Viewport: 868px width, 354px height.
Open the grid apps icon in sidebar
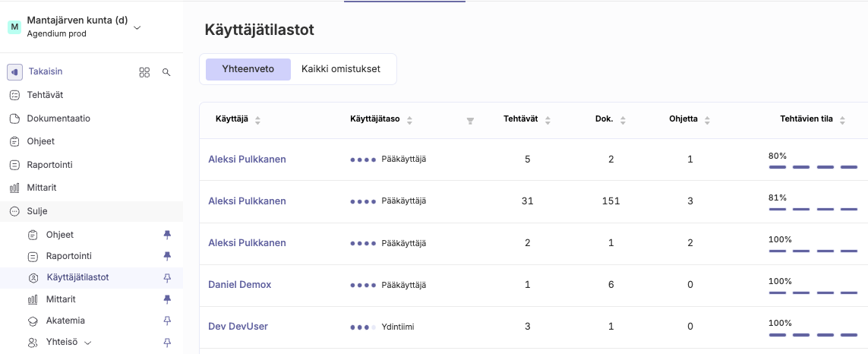144,72
